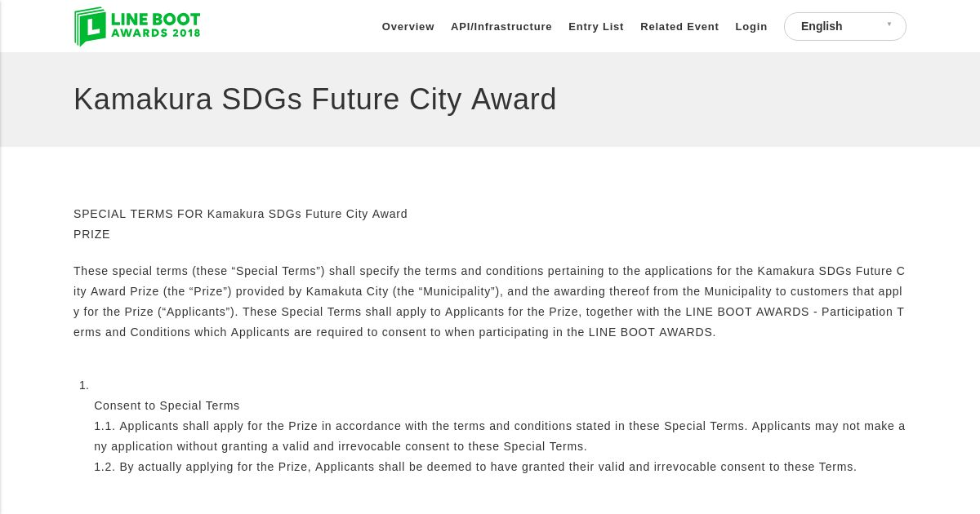The image size is (980, 514).
Task: Click the language dropdown arrow
Action: [889, 24]
